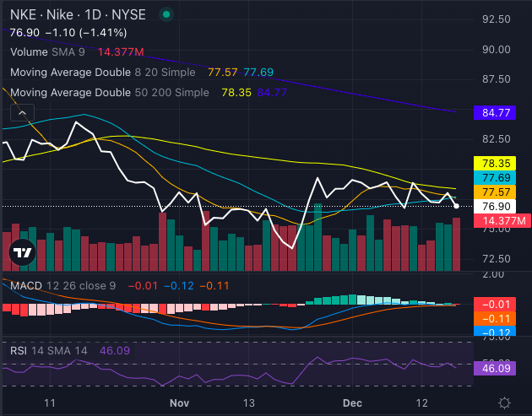This screenshot has width=532, height=416.
Task: Click the RSI 14 indicator legend
Action: (46, 349)
